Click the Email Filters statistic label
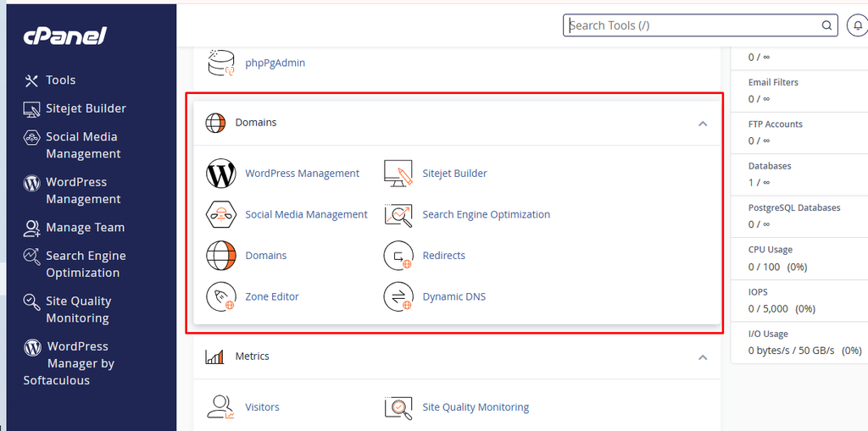Viewport: 868px width, 431px height. click(773, 82)
